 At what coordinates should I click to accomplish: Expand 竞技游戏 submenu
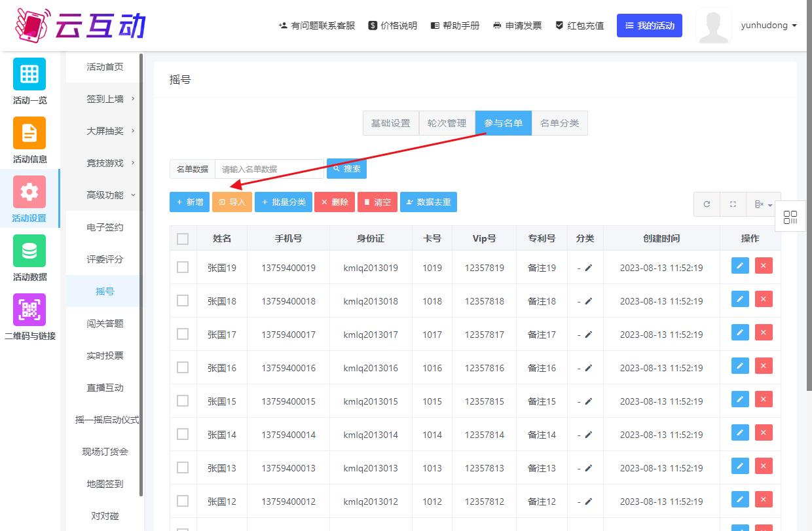click(105, 163)
